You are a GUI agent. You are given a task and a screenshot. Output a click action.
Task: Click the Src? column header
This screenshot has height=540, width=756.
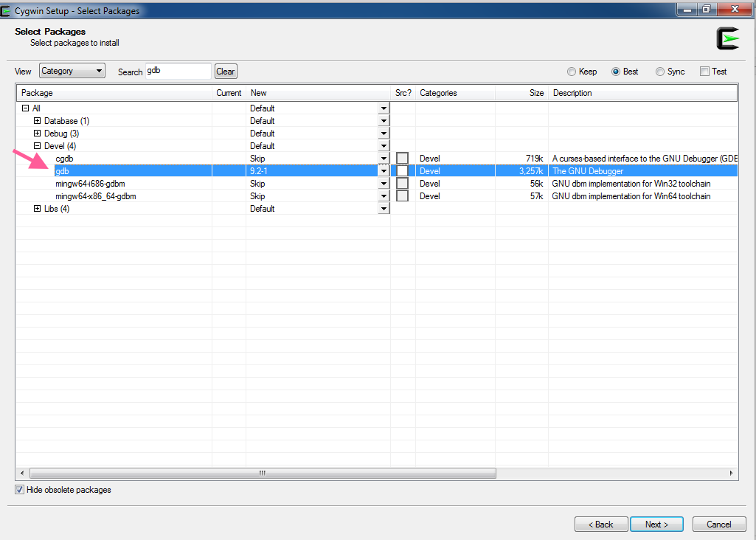point(403,92)
